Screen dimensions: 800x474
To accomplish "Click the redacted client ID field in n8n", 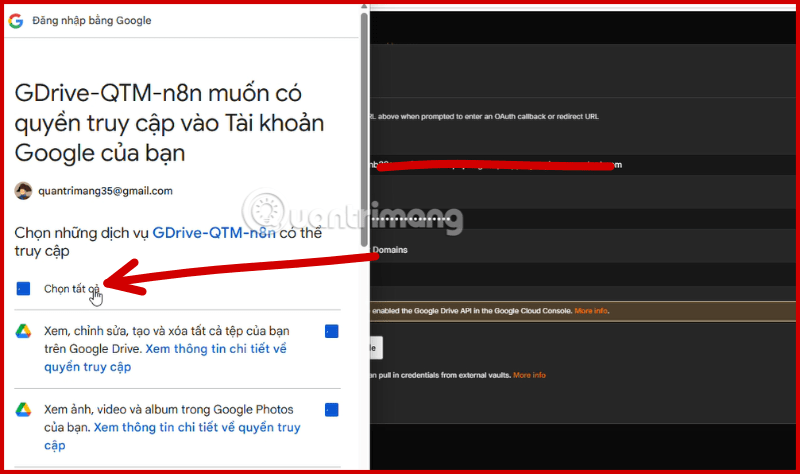I will [x=583, y=165].
